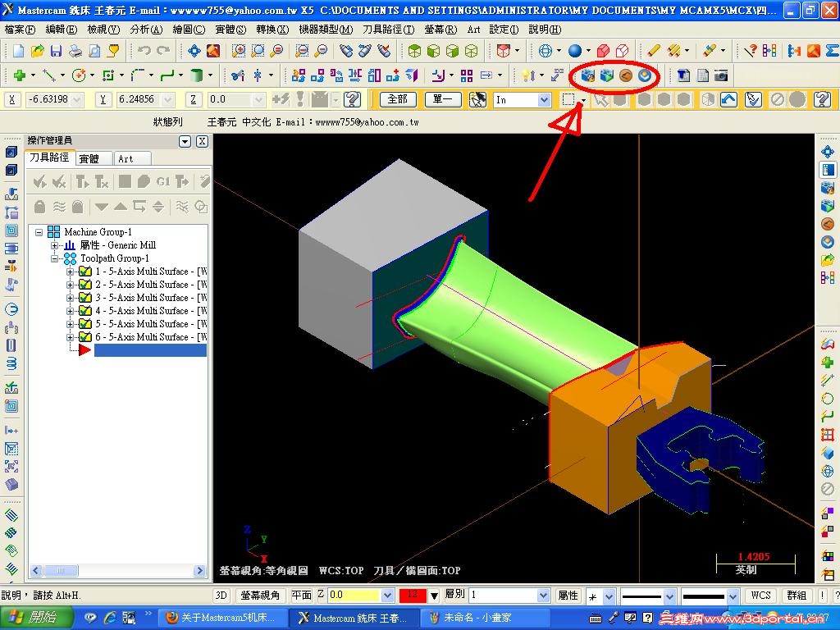
Task: Click the 全部 selection button
Action: coord(398,99)
